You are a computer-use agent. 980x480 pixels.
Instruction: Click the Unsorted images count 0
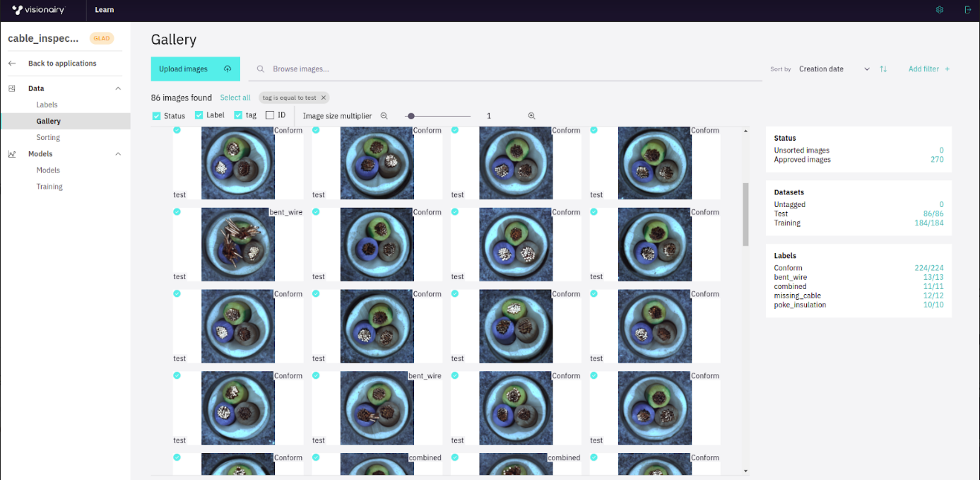coord(941,151)
